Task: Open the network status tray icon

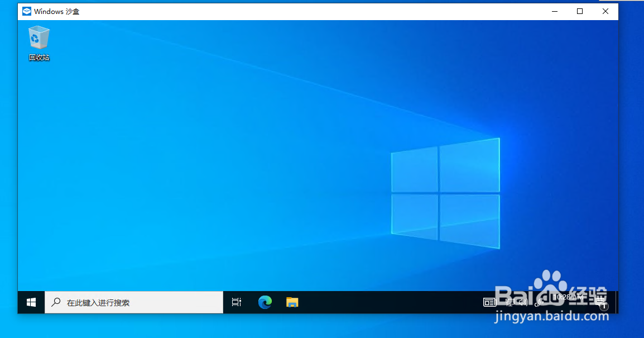Action: (x=510, y=303)
